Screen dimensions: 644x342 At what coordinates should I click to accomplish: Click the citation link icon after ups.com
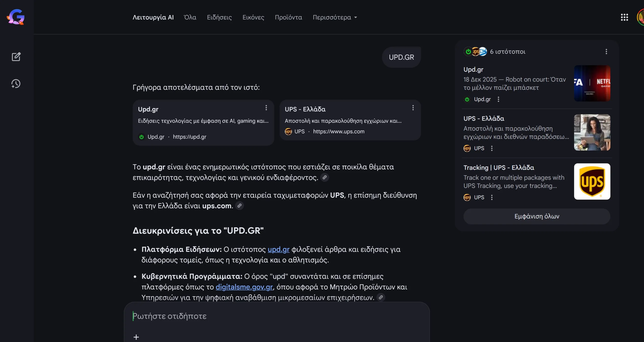tap(239, 206)
